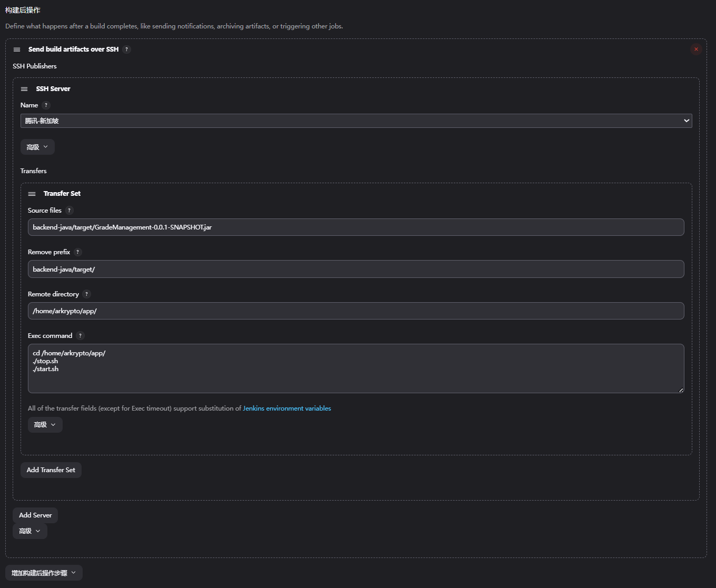Expand 高级 options inside the Transfer Set
716x588 pixels.
click(x=45, y=425)
